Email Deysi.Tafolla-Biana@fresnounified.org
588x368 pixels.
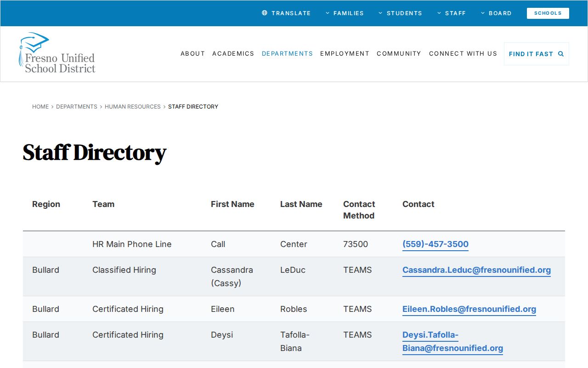click(452, 341)
